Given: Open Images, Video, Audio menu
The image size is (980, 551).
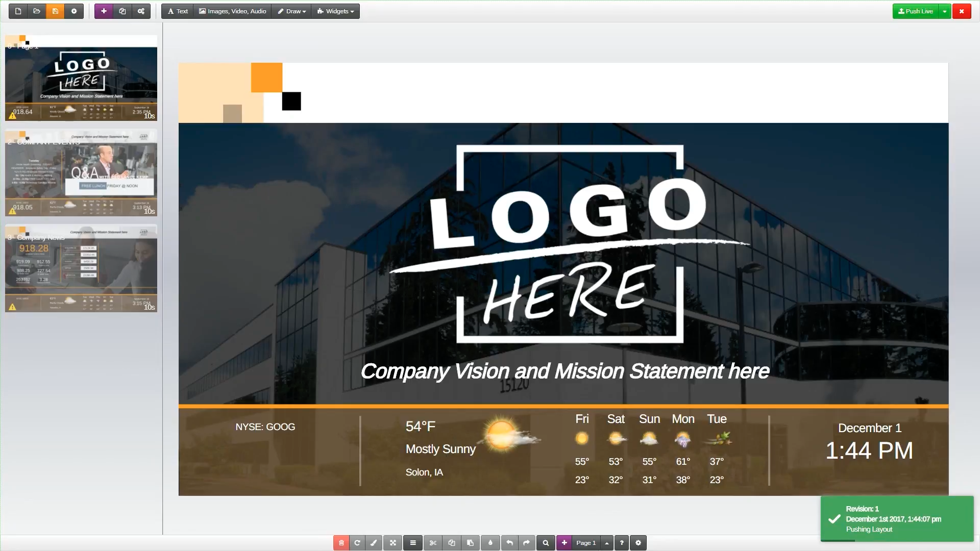Looking at the screenshot, I should (233, 11).
